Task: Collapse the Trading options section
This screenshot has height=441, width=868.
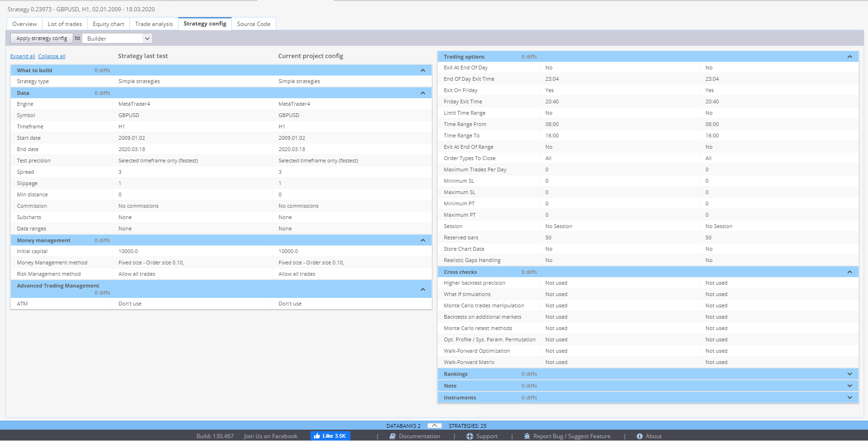Action: pyautogui.click(x=850, y=57)
